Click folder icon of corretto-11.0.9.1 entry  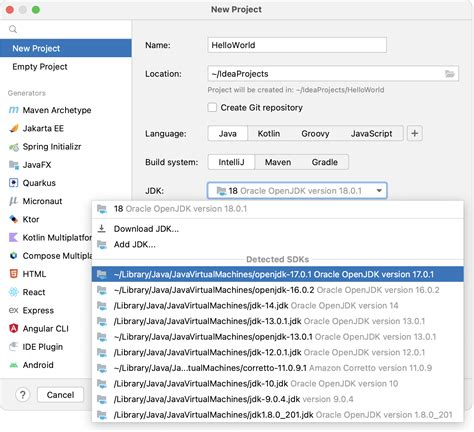(102, 368)
